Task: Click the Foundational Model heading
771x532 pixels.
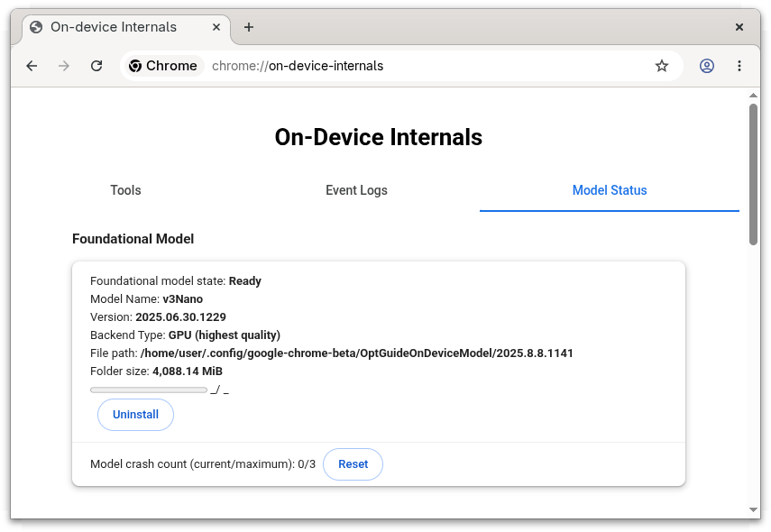Action: 133,239
